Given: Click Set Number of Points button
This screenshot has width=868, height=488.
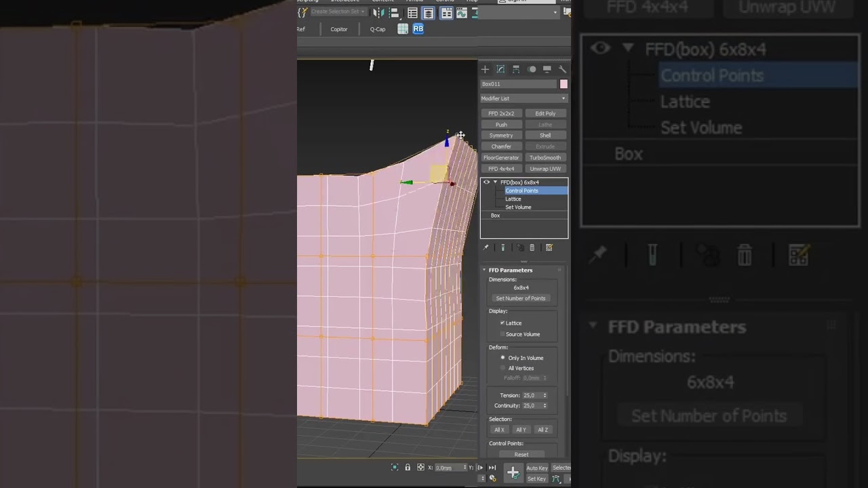Looking at the screenshot, I should coord(521,298).
